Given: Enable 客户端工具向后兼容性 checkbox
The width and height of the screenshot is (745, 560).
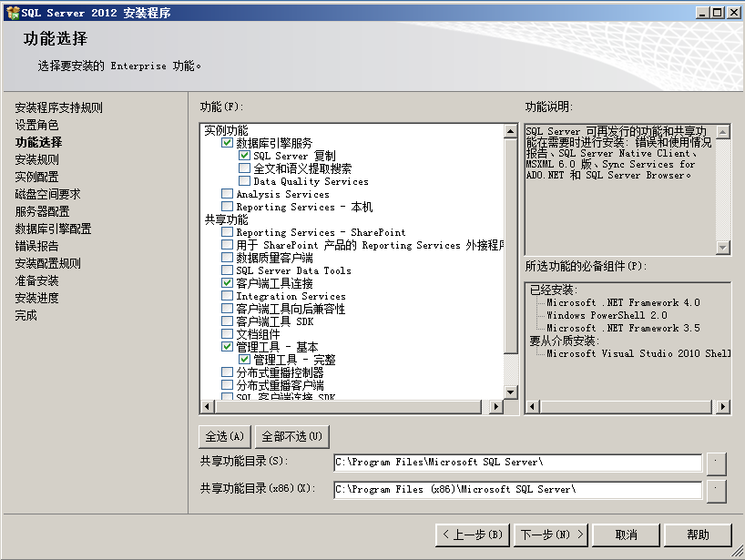Looking at the screenshot, I should point(227,309).
